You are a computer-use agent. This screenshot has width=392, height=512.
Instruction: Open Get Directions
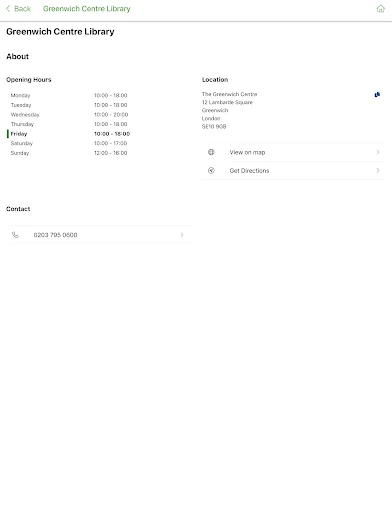293,171
